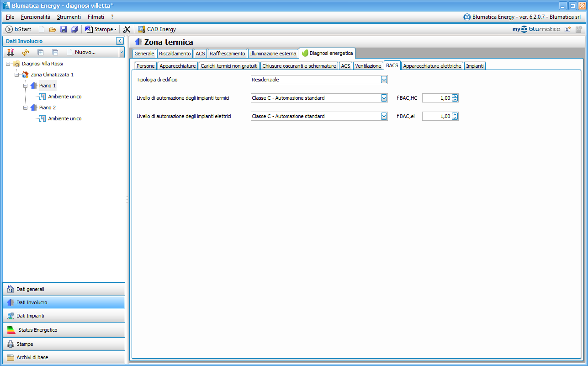
Task: Save the project with the floppy disk icon
Action: [x=64, y=29]
